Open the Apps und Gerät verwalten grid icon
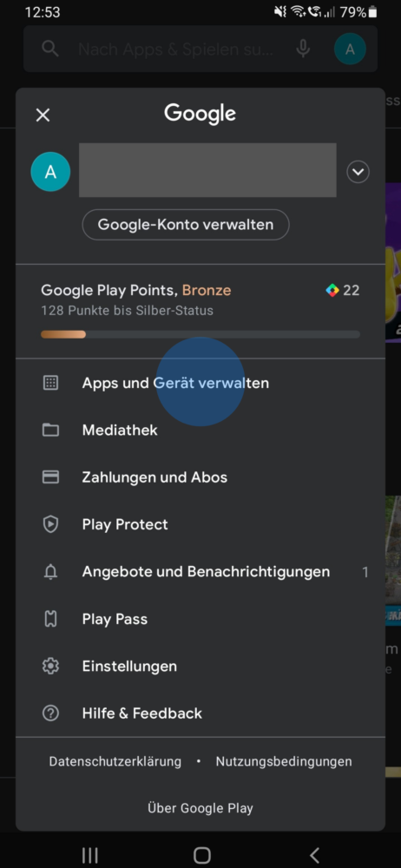The height and width of the screenshot is (868, 401). coord(50,383)
